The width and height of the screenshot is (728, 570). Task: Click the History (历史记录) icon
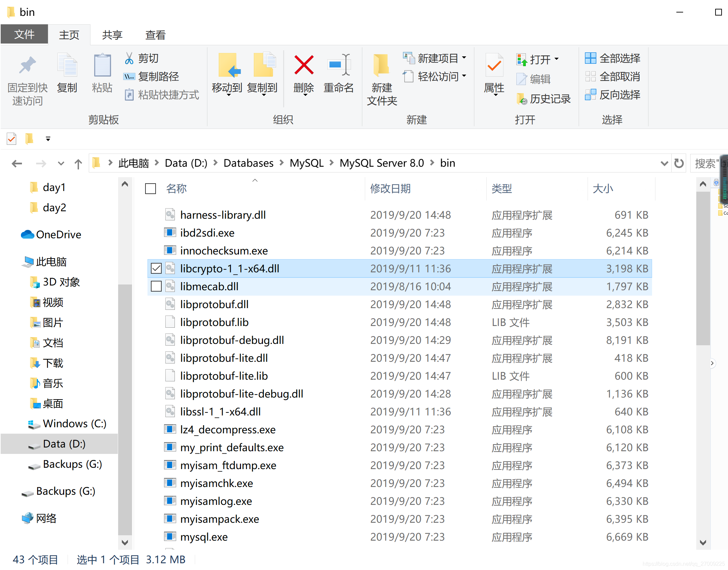click(x=521, y=99)
